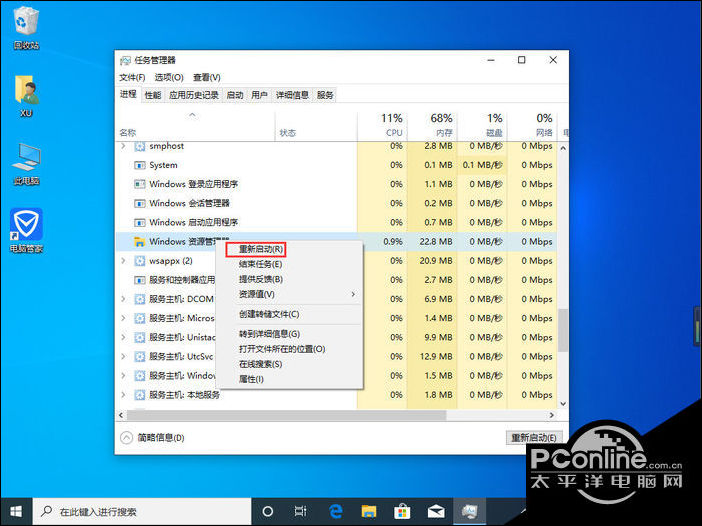Sort processes by the 内存 column
Viewport: 702px width, 526px height.
(432, 125)
